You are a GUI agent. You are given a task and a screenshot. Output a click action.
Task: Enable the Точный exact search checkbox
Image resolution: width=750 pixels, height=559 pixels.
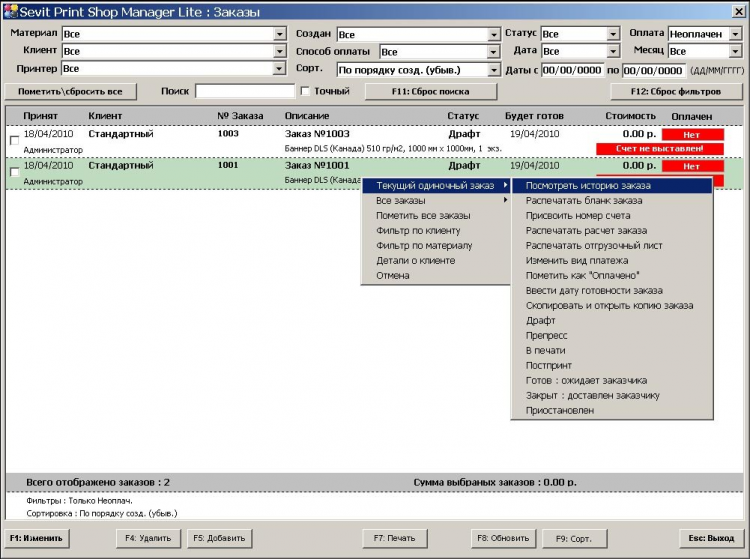[x=305, y=91]
